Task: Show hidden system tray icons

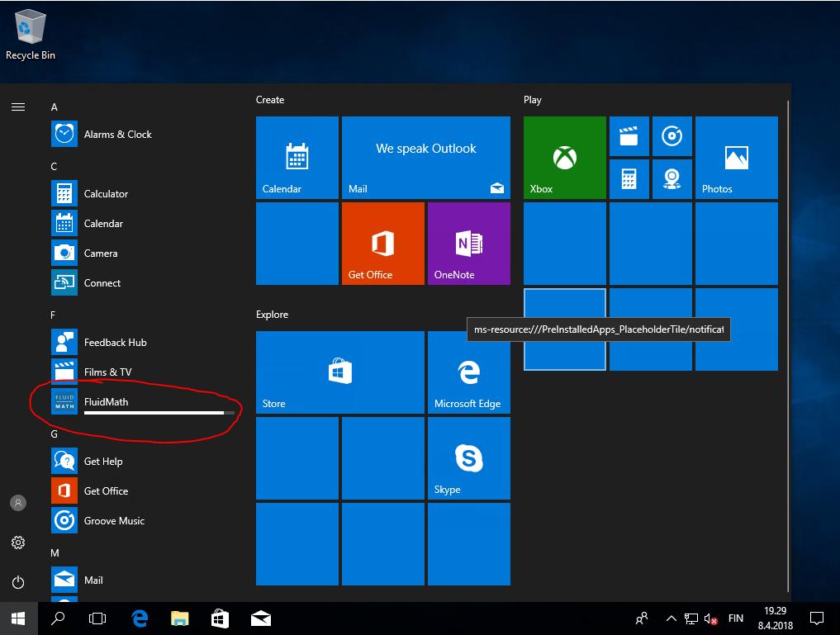Action: click(x=671, y=619)
